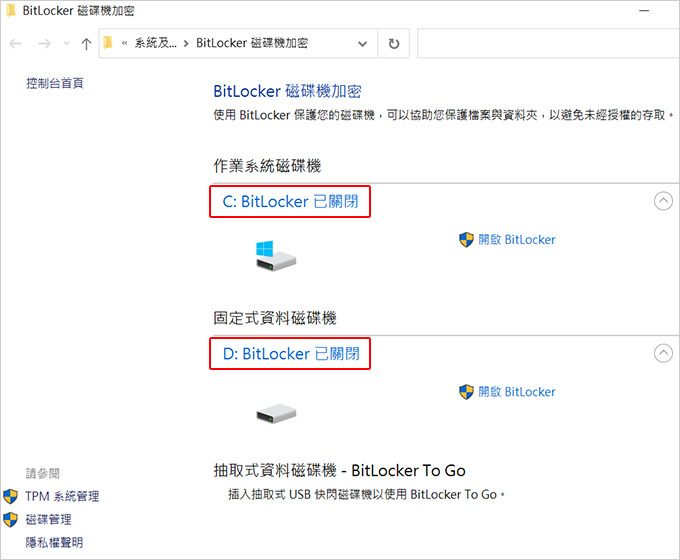Click 抽取式資料磁碟機 - BitLocker To Go heading

click(340, 470)
